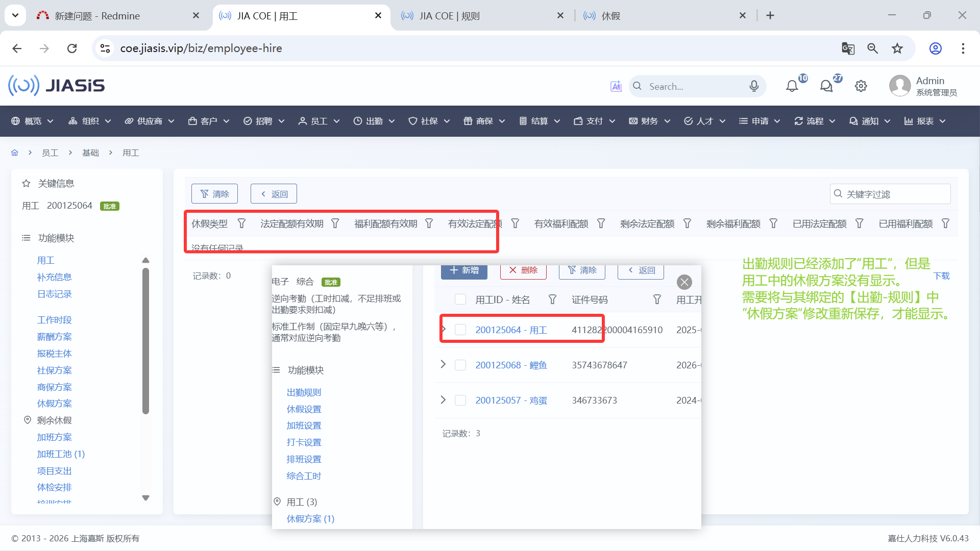Open the 休假方案 sidebar link
This screenshot has width=980, height=551.
[x=54, y=404]
